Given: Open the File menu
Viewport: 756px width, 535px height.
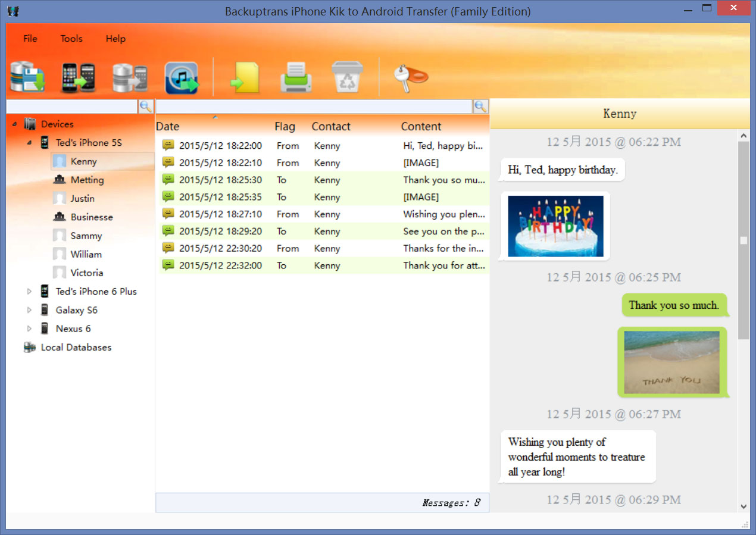Looking at the screenshot, I should pyautogui.click(x=30, y=39).
